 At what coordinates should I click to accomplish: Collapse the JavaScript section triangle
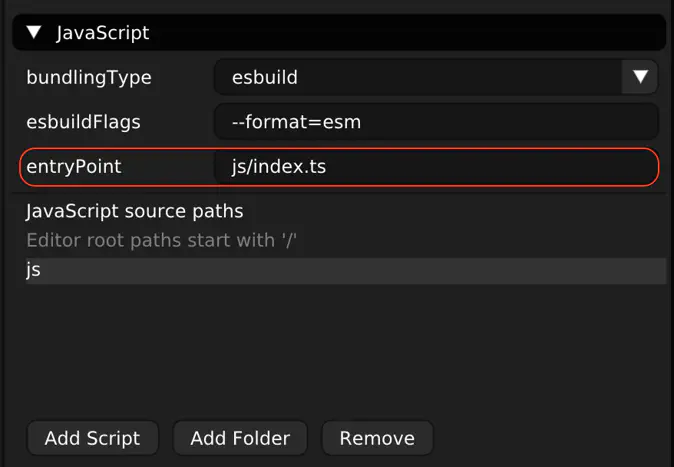pyautogui.click(x=34, y=33)
